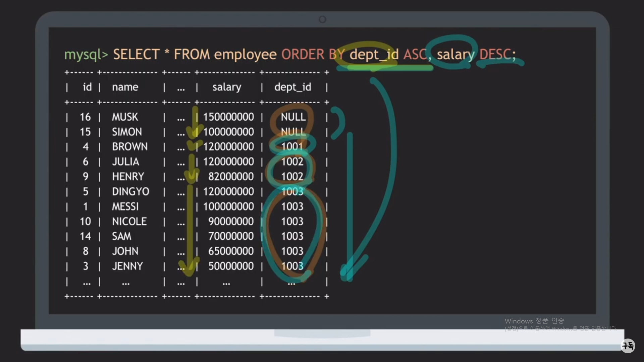
Task: Click the Windows 정품 인증 watermark
Action: [534, 321]
